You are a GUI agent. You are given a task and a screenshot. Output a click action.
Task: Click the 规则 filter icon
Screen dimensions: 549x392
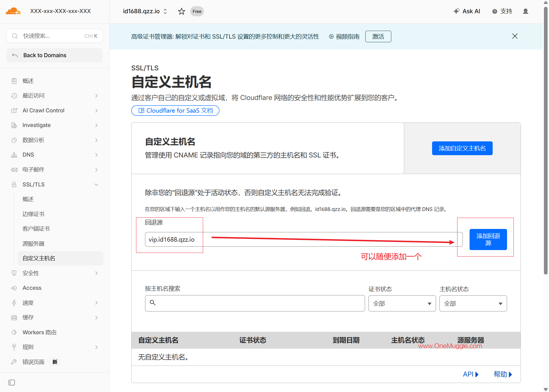(14, 347)
